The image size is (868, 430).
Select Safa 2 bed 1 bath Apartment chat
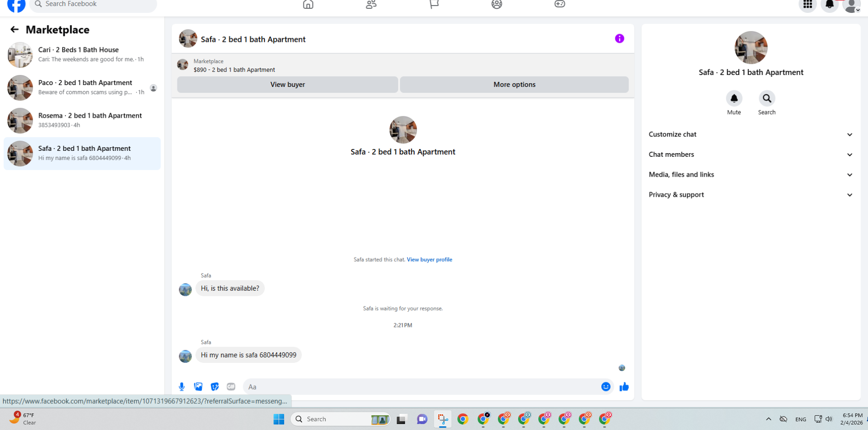click(x=82, y=154)
